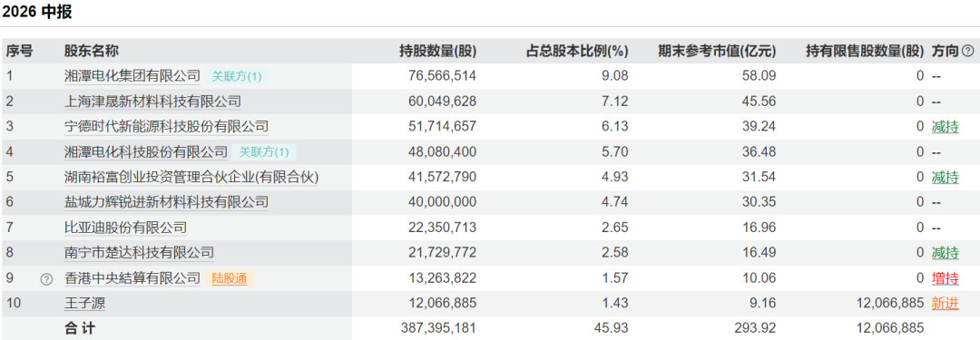
Task: Open shareholder 南宁市楚达科技有限公司
Action: pyautogui.click(x=140, y=253)
